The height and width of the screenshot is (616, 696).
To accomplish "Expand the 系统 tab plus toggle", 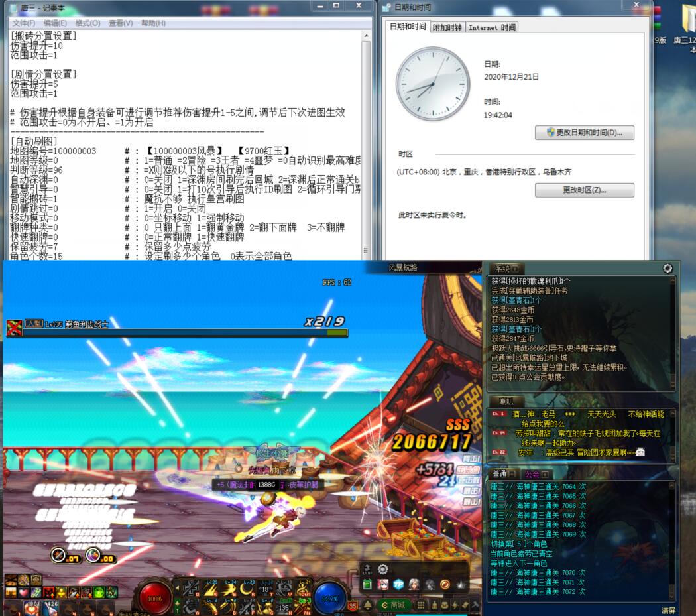I will coord(514,269).
